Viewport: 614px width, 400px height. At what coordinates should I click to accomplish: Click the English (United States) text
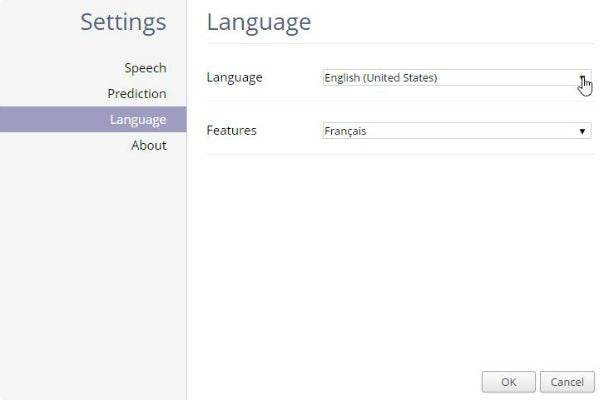[381, 78]
